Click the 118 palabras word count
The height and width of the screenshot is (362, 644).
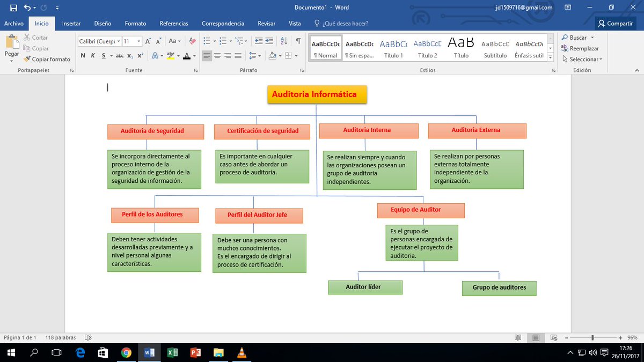click(x=61, y=338)
